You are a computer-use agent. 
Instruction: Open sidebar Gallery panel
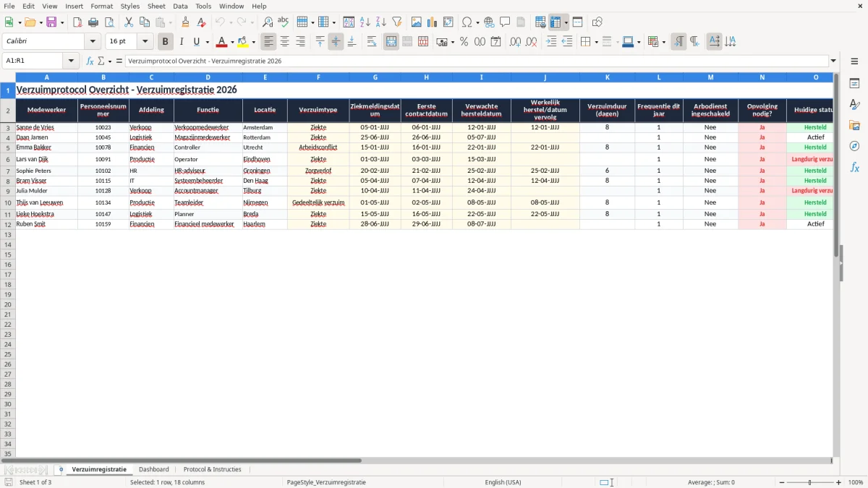(x=854, y=125)
